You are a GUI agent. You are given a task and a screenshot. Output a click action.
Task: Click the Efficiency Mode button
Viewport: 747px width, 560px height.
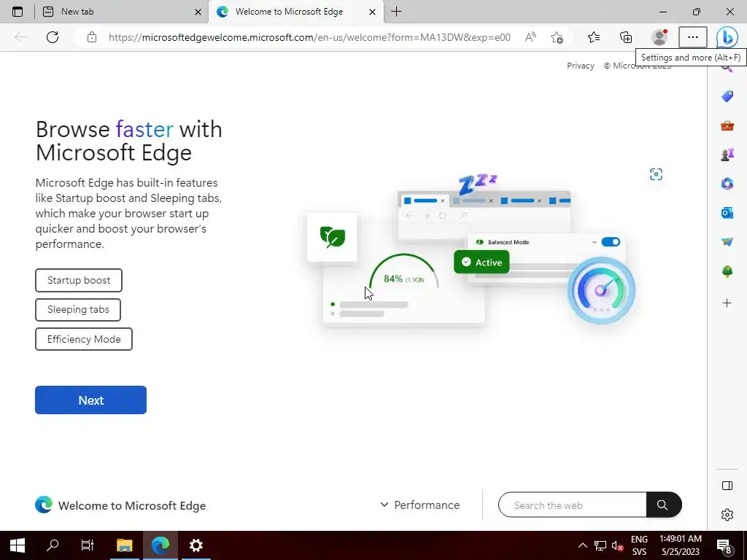(84, 339)
